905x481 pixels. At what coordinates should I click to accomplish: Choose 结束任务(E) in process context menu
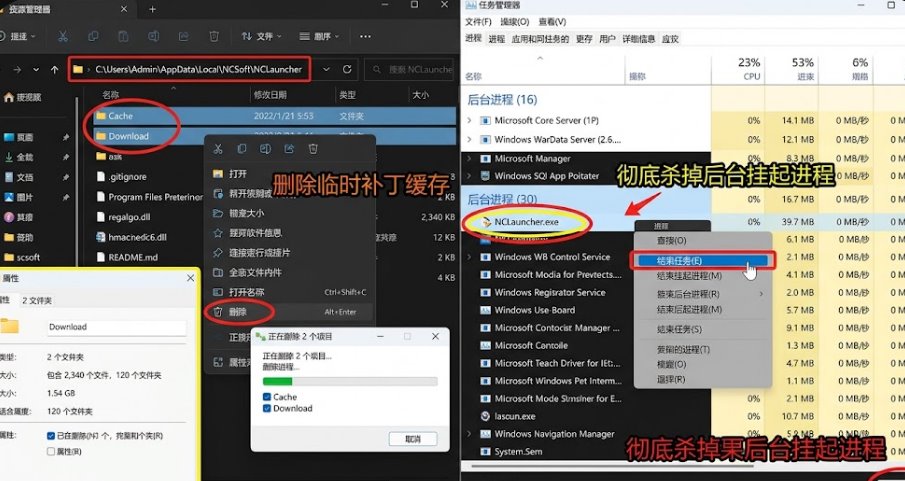click(x=702, y=261)
